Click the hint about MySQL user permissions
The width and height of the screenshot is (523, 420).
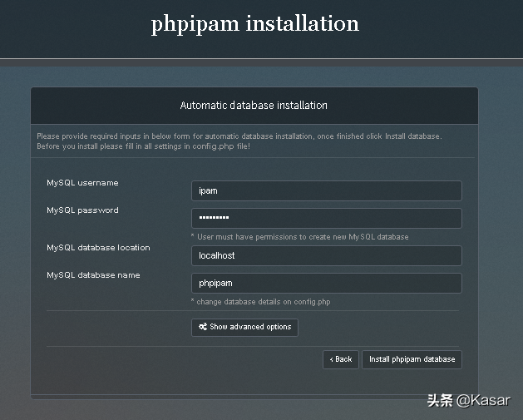pos(299,237)
